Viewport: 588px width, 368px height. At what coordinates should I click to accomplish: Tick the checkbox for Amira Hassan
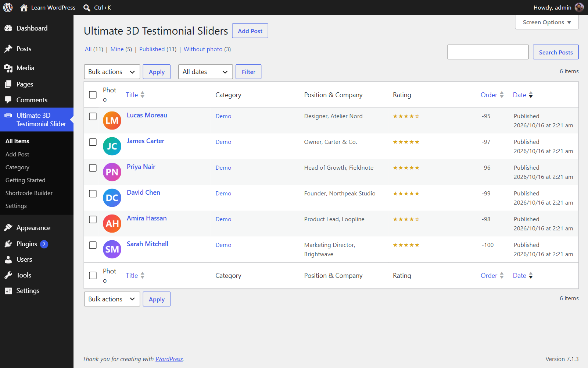(93, 219)
